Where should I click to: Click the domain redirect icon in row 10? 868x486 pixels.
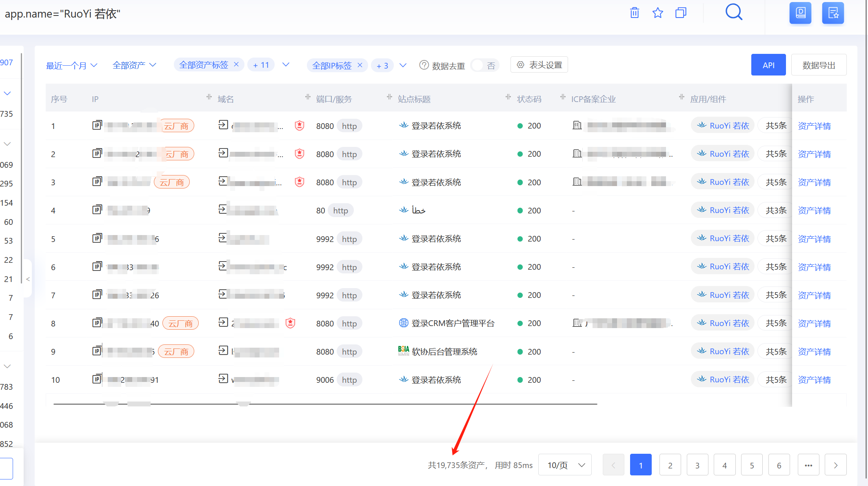223,379
